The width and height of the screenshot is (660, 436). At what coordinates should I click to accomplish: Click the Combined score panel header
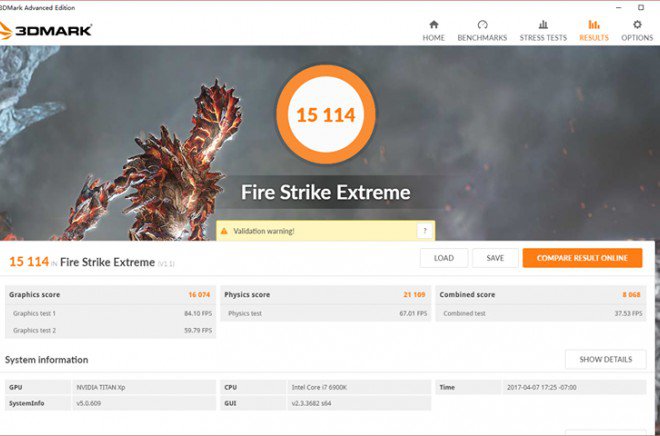(x=541, y=295)
